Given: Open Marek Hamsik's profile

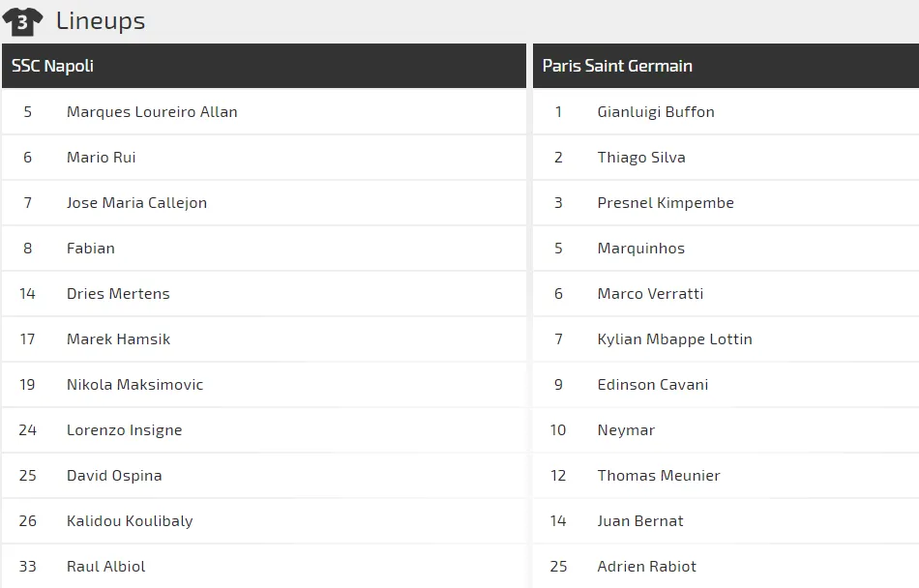Looking at the screenshot, I should point(118,339).
